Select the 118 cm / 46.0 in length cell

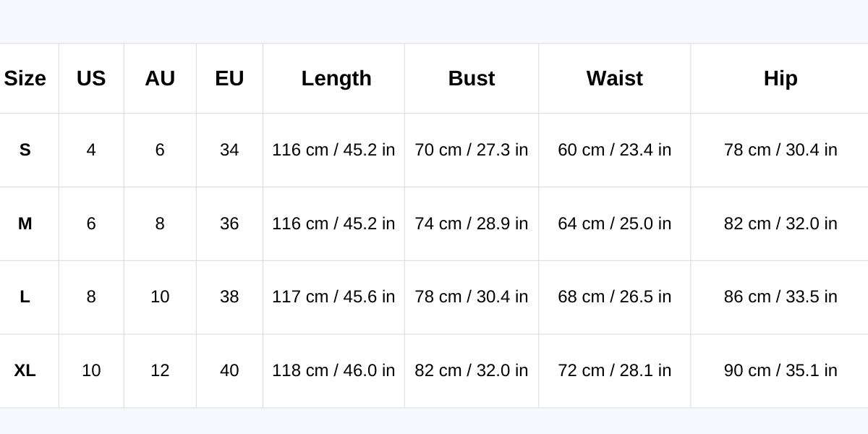click(x=333, y=370)
